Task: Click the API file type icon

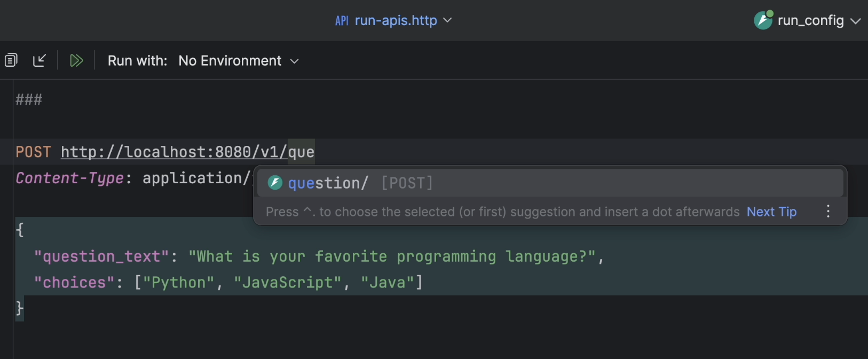Action: 342,21
